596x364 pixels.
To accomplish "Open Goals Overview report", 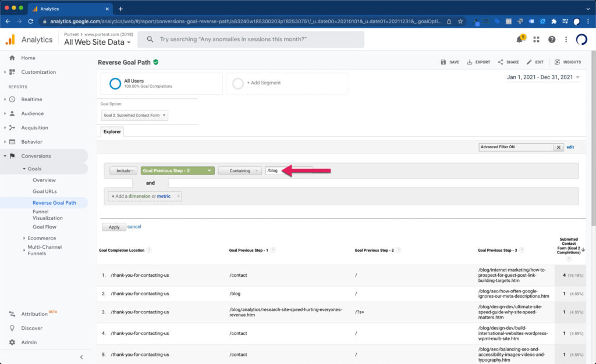I will point(44,180).
